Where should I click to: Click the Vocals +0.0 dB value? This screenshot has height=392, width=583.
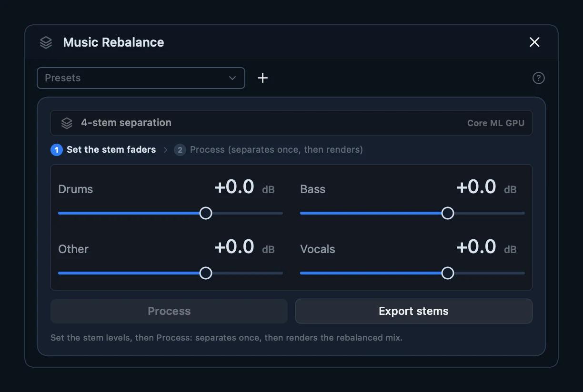tap(486, 247)
